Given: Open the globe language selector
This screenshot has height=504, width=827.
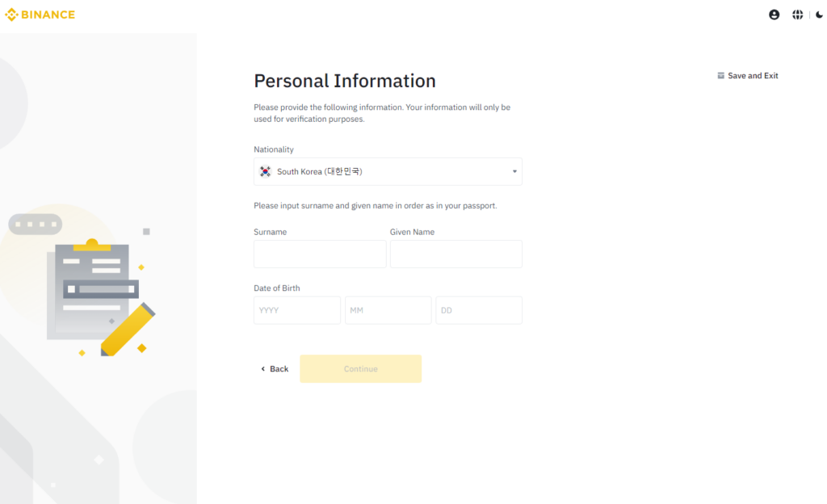Looking at the screenshot, I should [797, 15].
